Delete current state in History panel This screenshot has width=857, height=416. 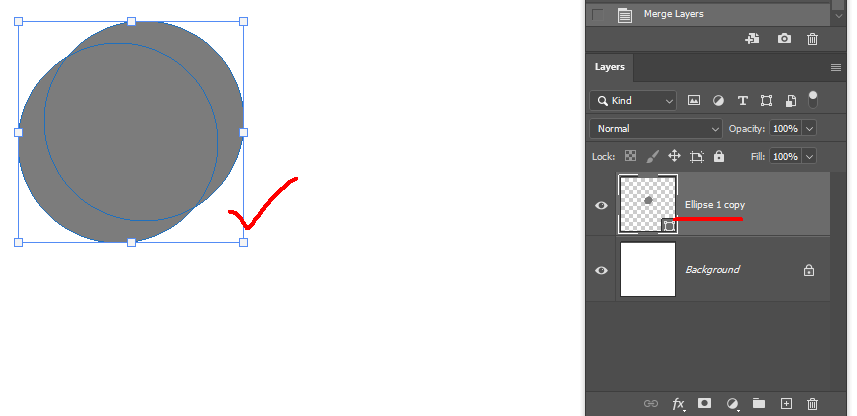point(813,39)
